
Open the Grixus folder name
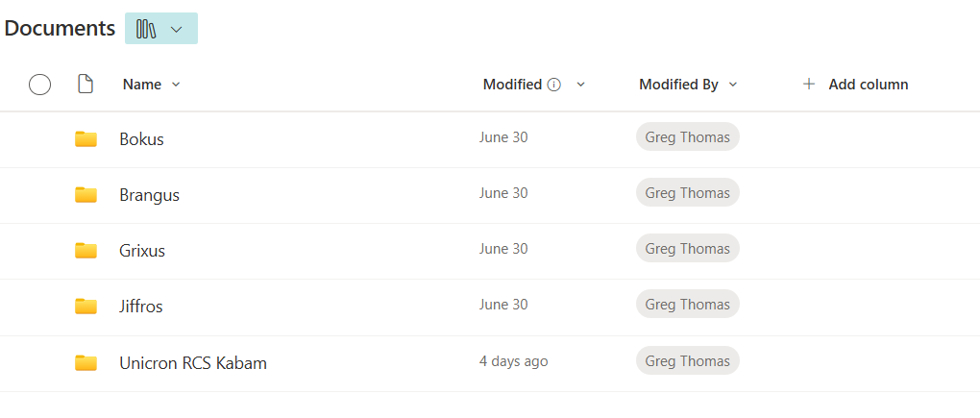[142, 251]
